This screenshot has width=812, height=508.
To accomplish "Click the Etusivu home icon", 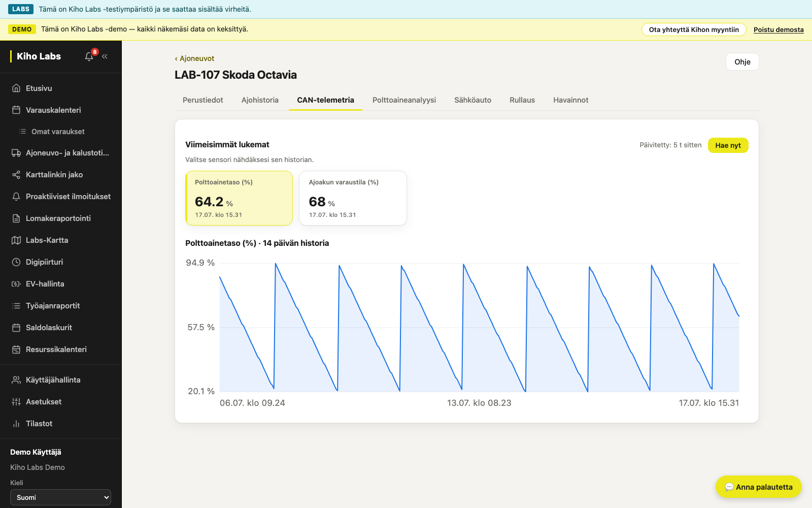I will pos(16,88).
